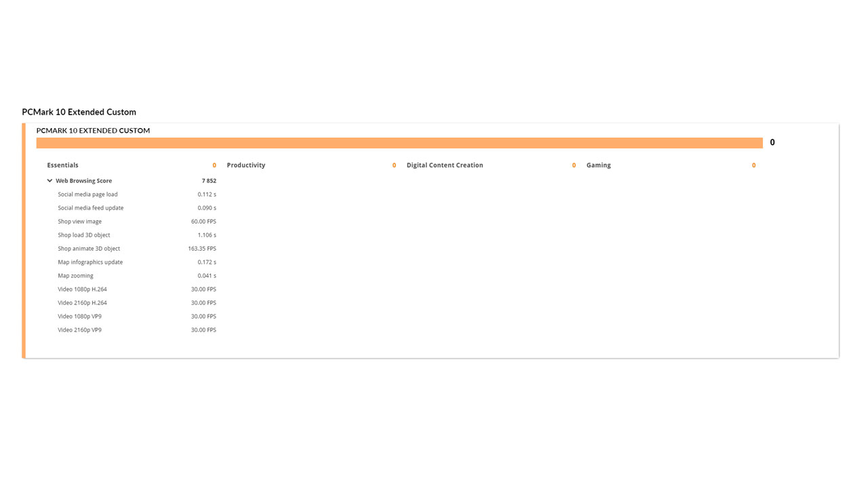This screenshot has height=488, width=868.
Task: Click the 163.35 FPS value
Action: (x=202, y=249)
